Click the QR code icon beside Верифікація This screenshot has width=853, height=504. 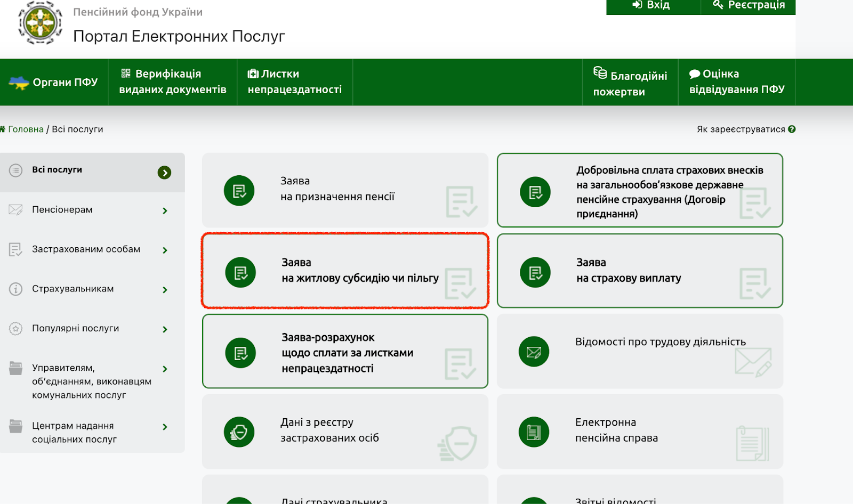(126, 74)
